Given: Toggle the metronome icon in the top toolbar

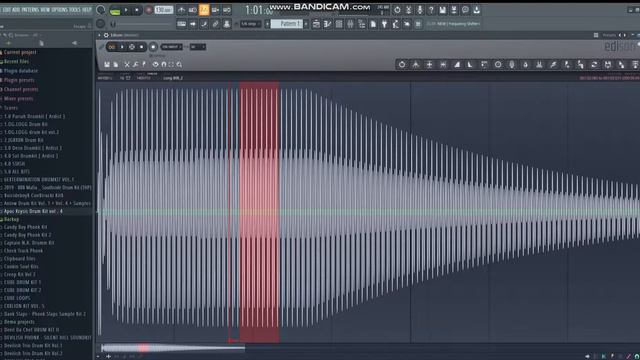Looking at the screenshot, I should 182,10.
